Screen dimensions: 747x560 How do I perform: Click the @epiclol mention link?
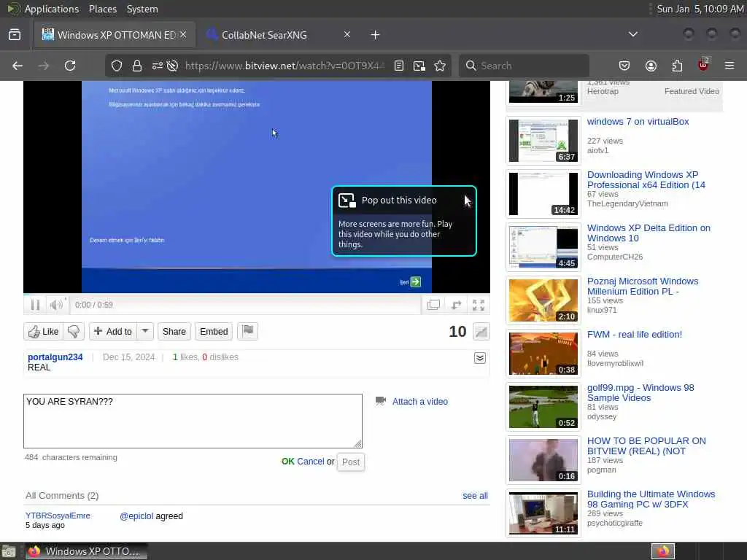(136, 516)
